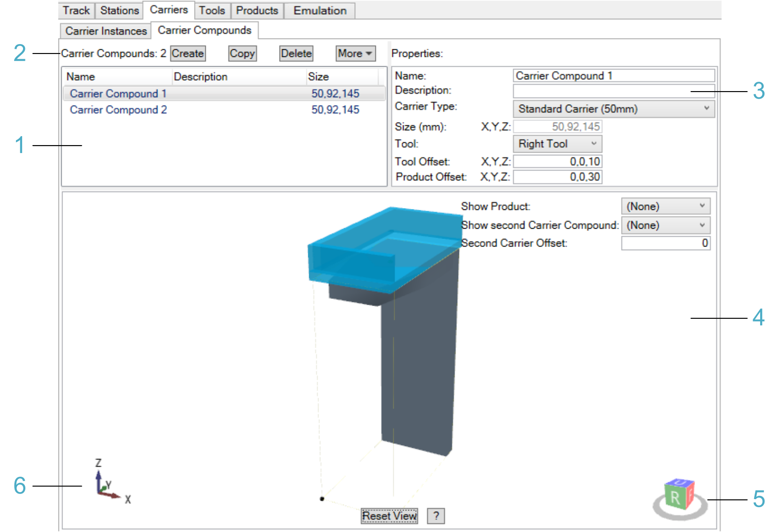This screenshot has height=532, width=779.
Task: Open Show second Carrier Compound dropdown
Action: click(x=665, y=225)
